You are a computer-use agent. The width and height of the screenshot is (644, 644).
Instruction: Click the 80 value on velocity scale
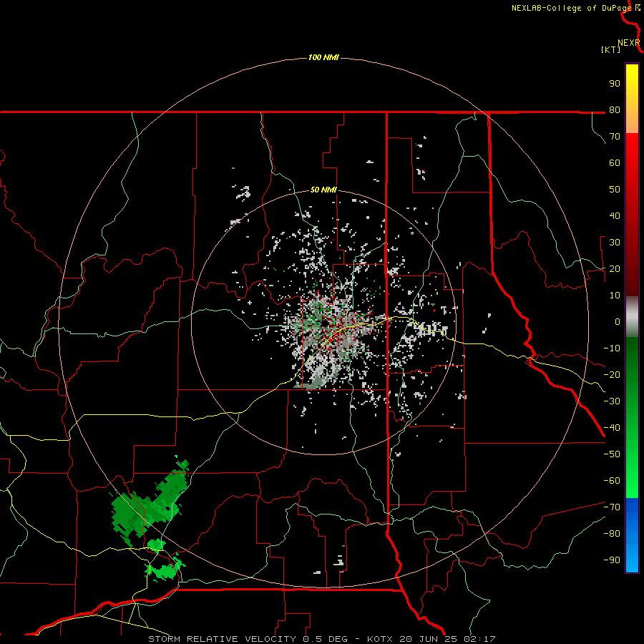615,110
